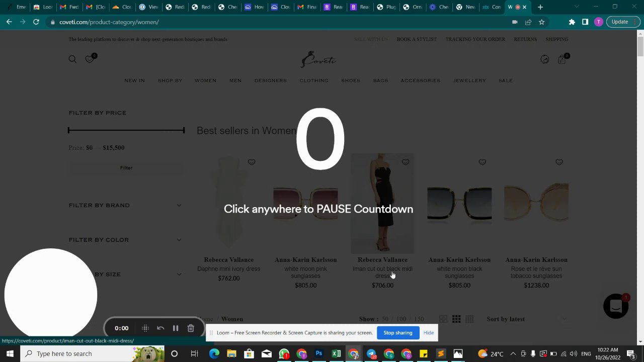Screen dimensions: 644x362
Task: Go back to the previous page
Action: pyautogui.click(x=9, y=22)
